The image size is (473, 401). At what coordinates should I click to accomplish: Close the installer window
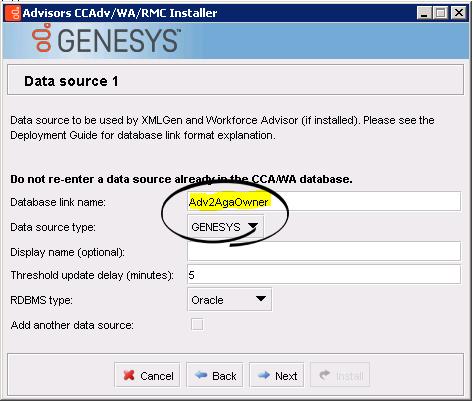coord(459,13)
